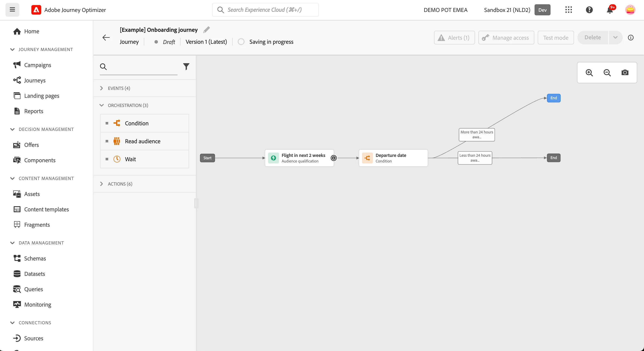644x351 pixels.
Task: Go back using the left arrow
Action: [106, 38]
